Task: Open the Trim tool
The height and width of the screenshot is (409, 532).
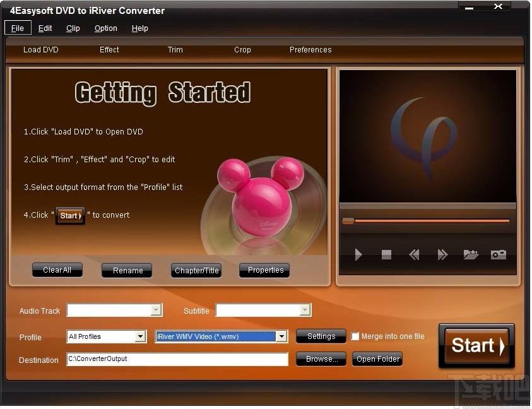Action: pyautogui.click(x=175, y=50)
